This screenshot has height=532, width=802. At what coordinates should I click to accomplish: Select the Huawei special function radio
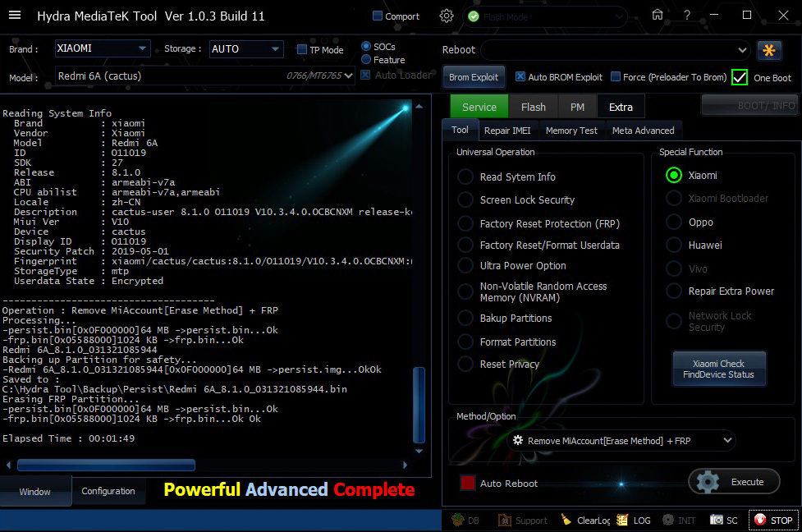click(x=674, y=245)
